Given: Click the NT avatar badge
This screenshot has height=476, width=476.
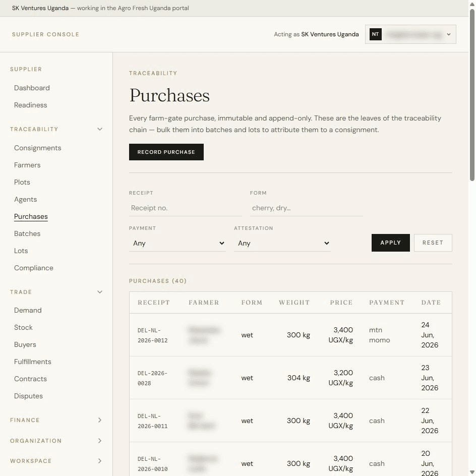Looking at the screenshot, I should pyautogui.click(x=376, y=34).
